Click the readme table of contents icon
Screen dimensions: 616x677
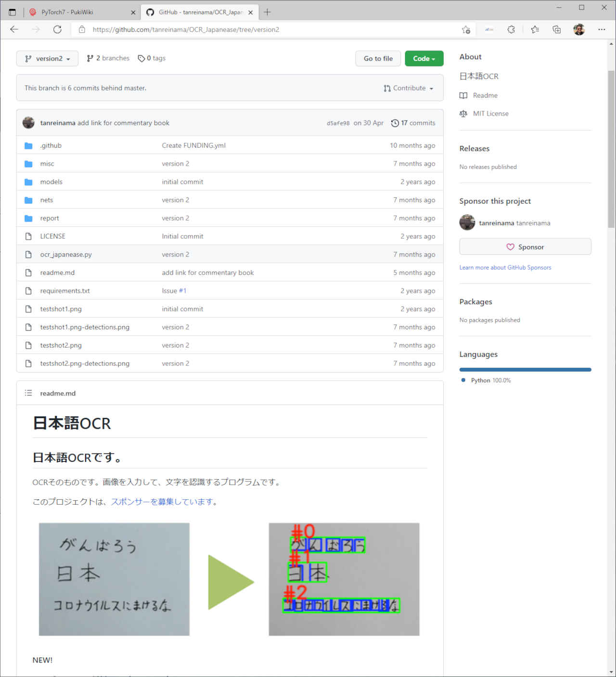28,393
